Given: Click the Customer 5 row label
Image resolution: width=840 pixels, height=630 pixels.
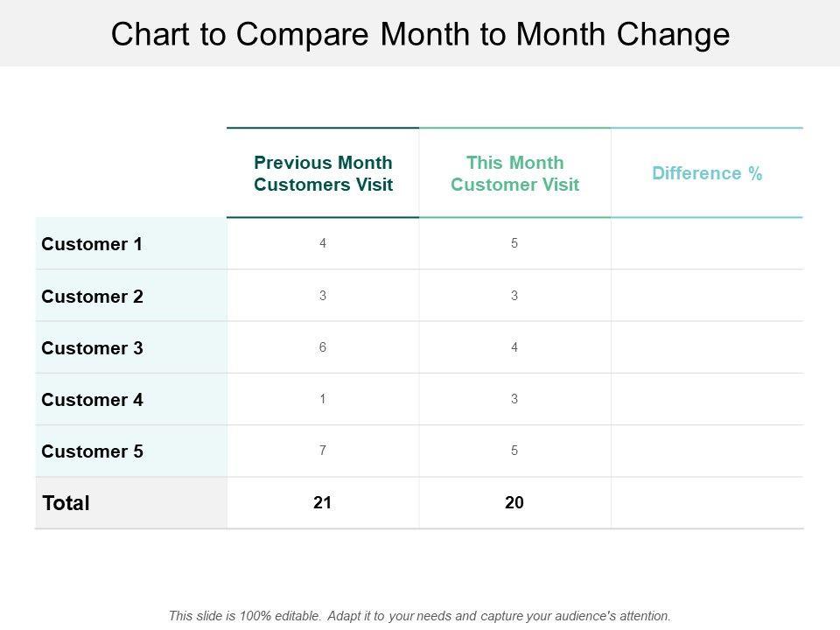Looking at the screenshot, I should (92, 451).
